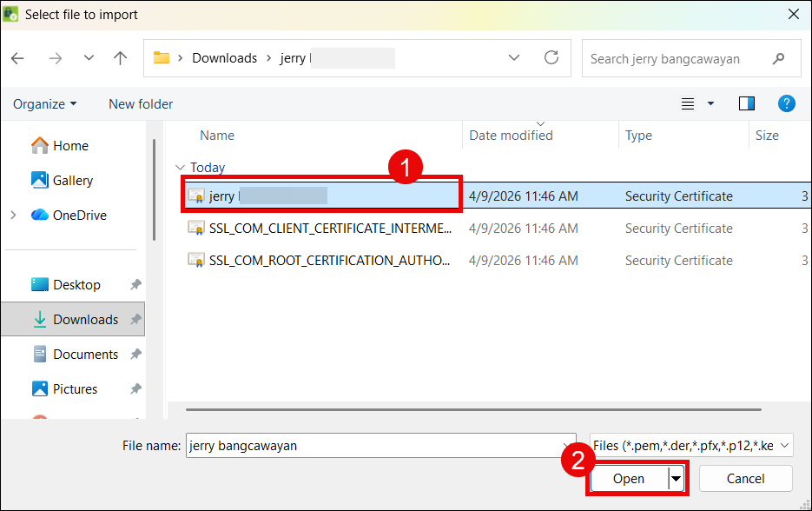Click the Cancel button
This screenshot has height=511, width=812.
click(x=745, y=479)
